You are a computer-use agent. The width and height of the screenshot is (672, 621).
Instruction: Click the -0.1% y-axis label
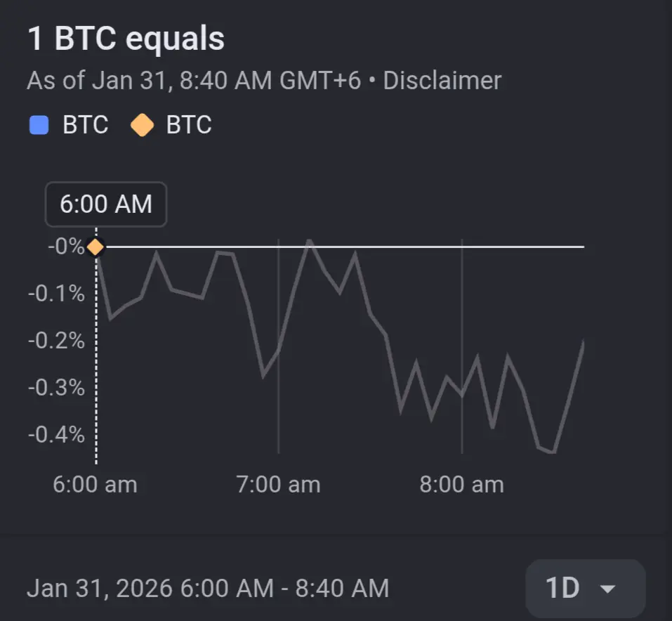click(x=56, y=294)
